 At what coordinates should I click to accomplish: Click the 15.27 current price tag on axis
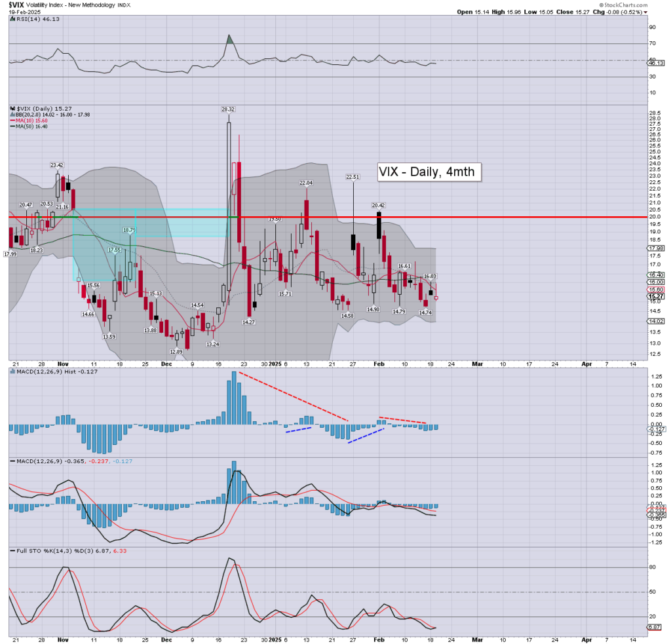[656, 295]
